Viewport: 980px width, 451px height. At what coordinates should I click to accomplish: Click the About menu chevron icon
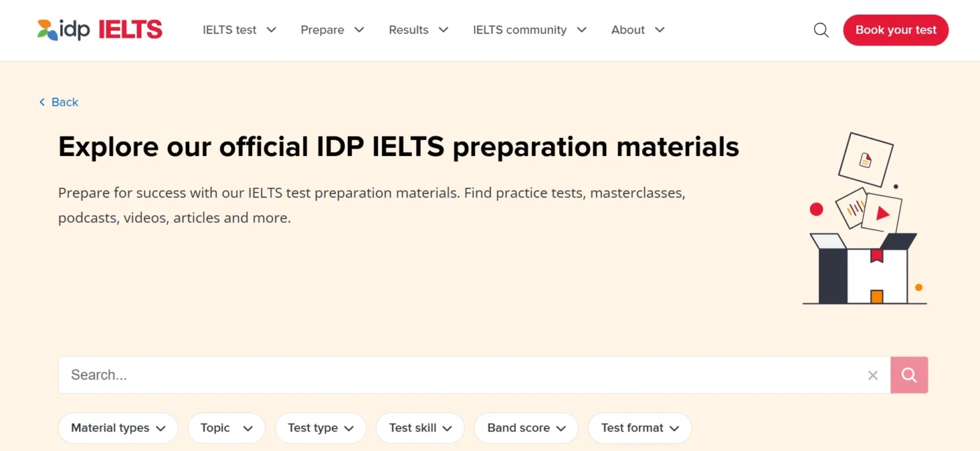point(659,30)
